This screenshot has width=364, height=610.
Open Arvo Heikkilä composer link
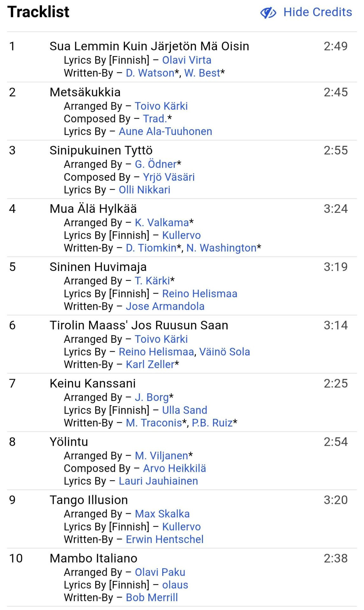click(175, 469)
